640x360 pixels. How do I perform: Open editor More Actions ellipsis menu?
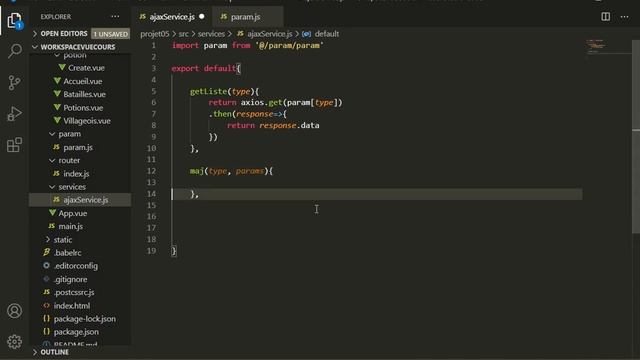click(624, 17)
